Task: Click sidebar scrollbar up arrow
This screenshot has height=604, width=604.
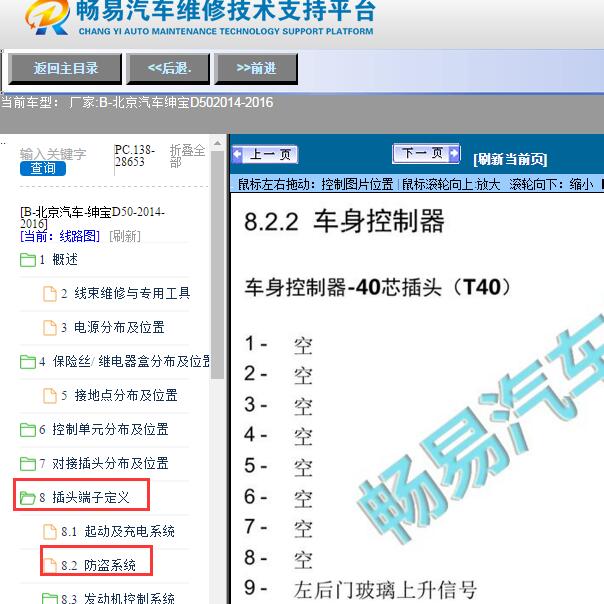Action: (x=217, y=143)
